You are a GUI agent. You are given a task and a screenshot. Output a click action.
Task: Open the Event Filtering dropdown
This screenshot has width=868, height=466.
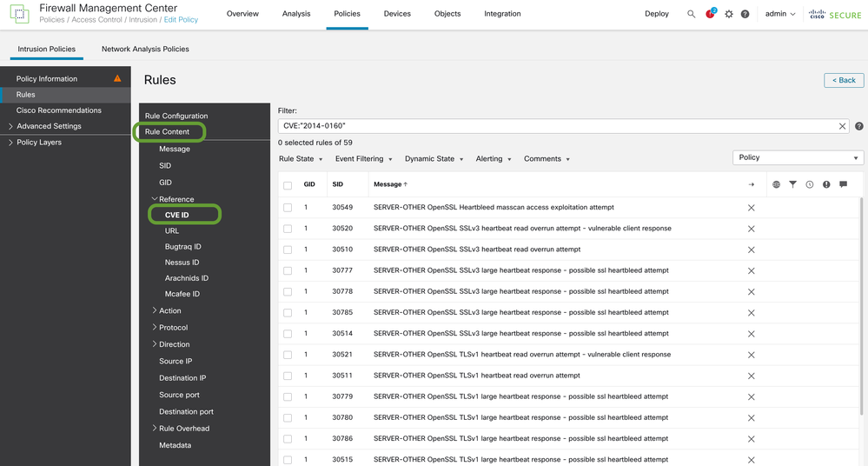tap(364, 158)
